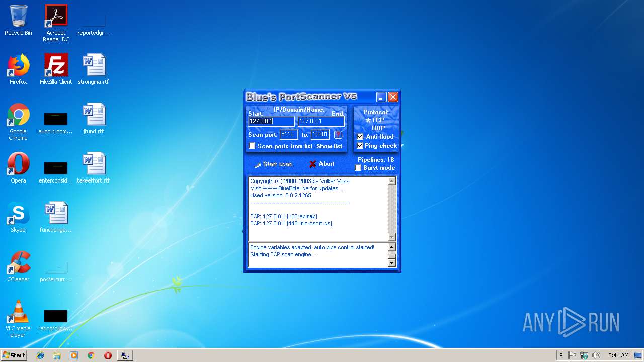
Task: Open Windows Explorer folder on taskbar
Action: tap(57, 355)
